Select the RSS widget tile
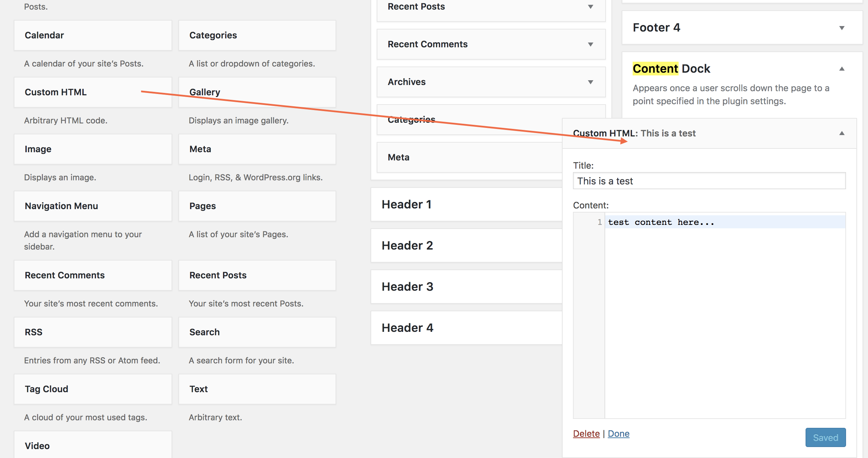This screenshot has width=868, height=458. point(93,332)
